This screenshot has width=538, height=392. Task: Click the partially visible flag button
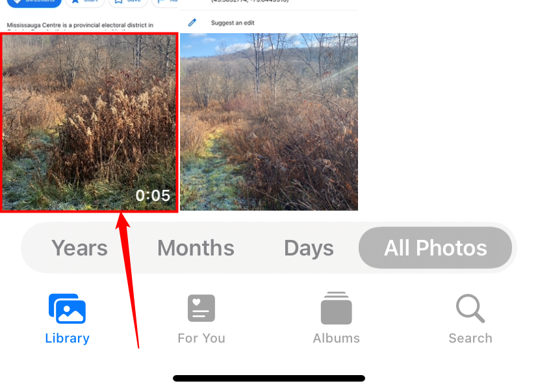coord(166,3)
